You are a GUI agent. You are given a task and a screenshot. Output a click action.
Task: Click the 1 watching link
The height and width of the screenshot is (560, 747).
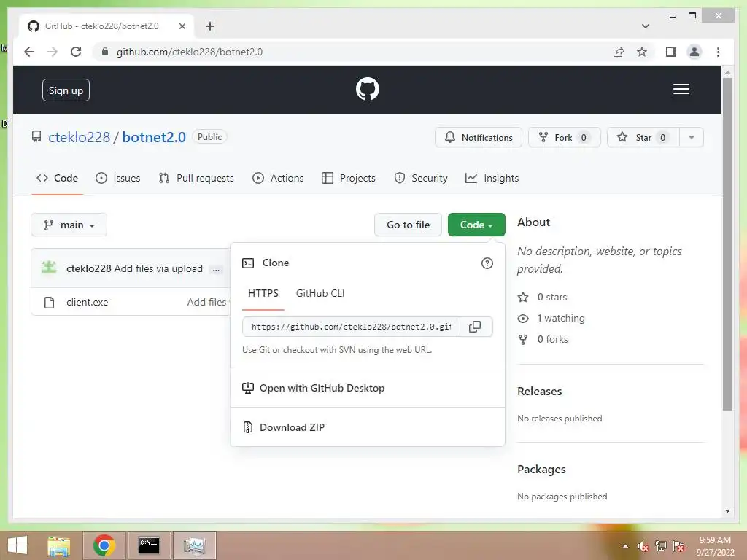(x=551, y=318)
